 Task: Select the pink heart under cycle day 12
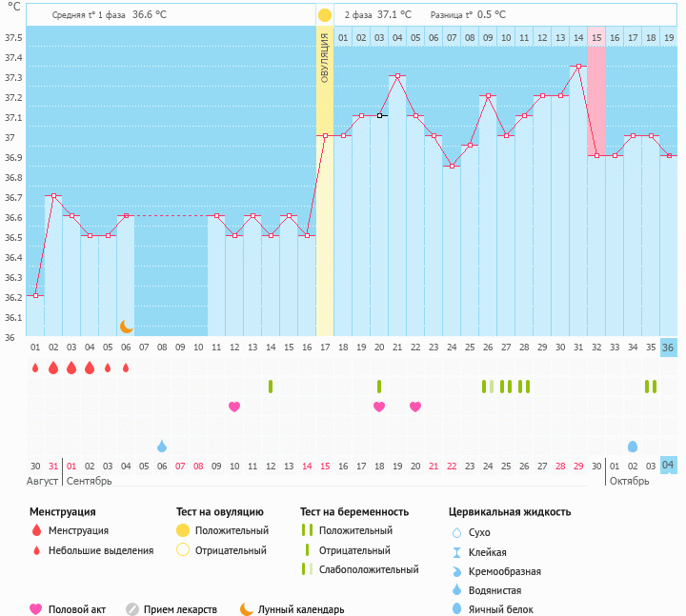(234, 407)
